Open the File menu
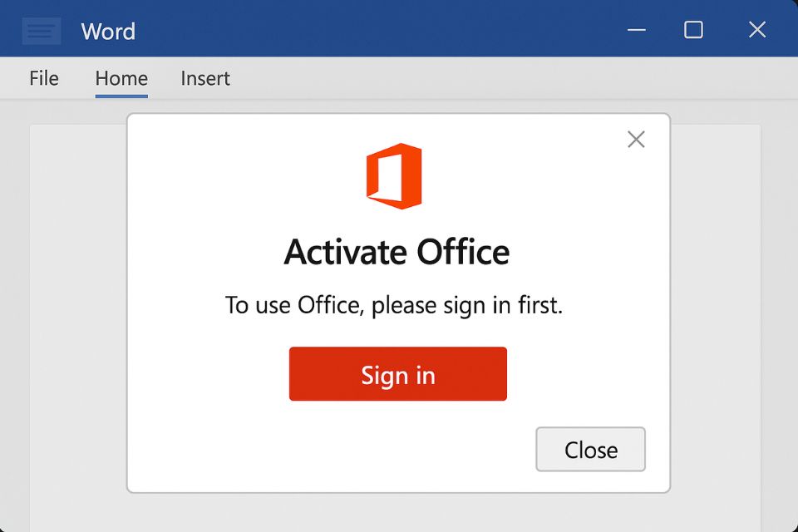This screenshot has height=532, width=798. 44,78
